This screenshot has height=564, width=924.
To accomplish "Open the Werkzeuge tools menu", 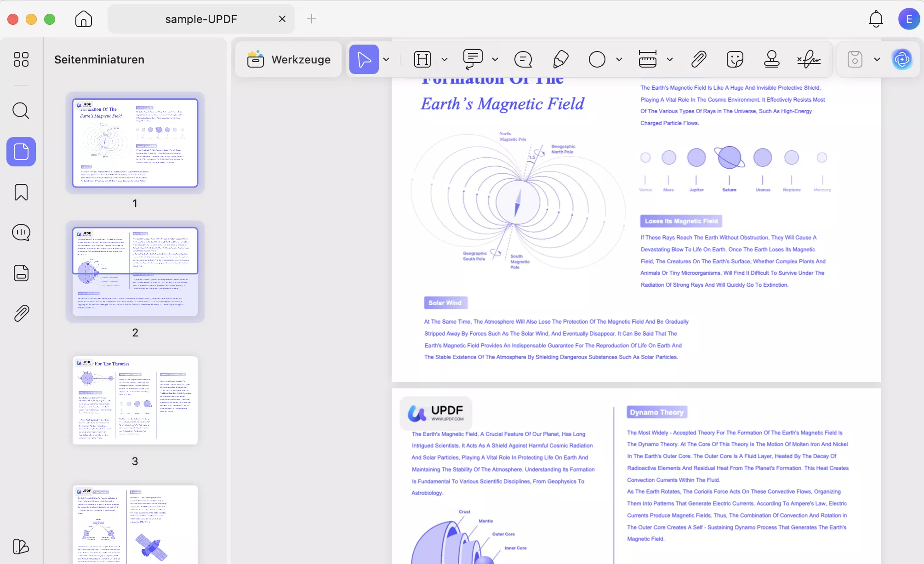I will pyautogui.click(x=288, y=59).
